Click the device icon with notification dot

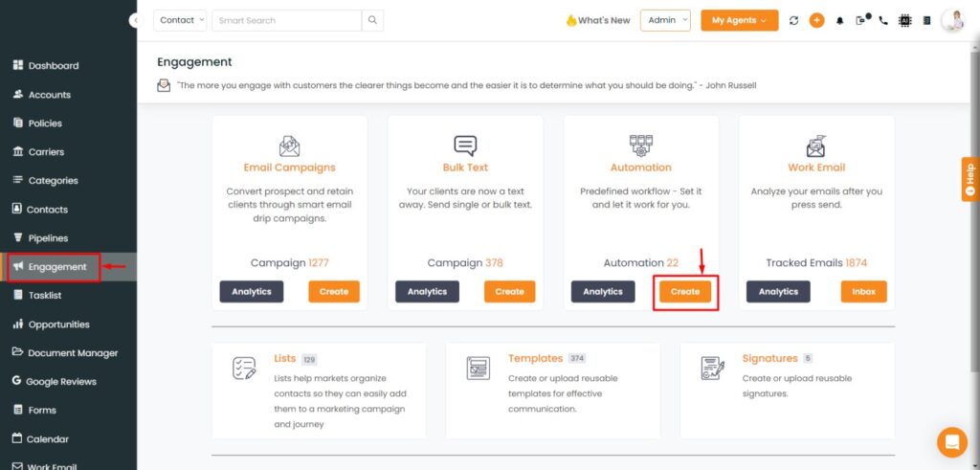[x=862, y=19]
